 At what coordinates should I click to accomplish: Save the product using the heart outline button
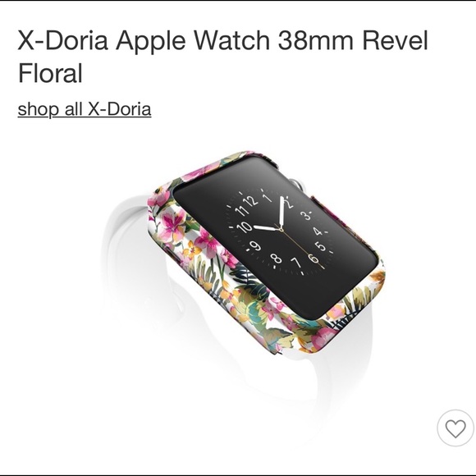tap(455, 428)
